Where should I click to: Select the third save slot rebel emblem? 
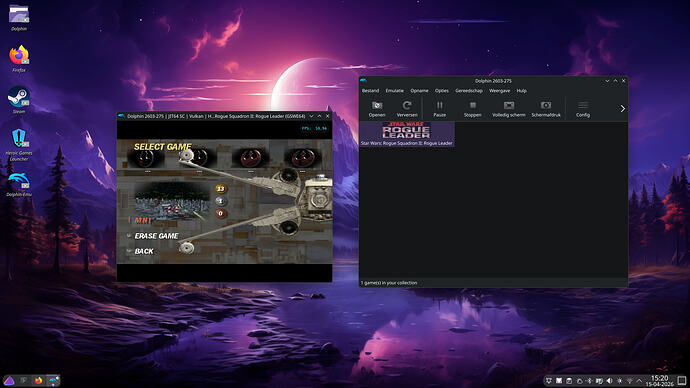pos(251,158)
